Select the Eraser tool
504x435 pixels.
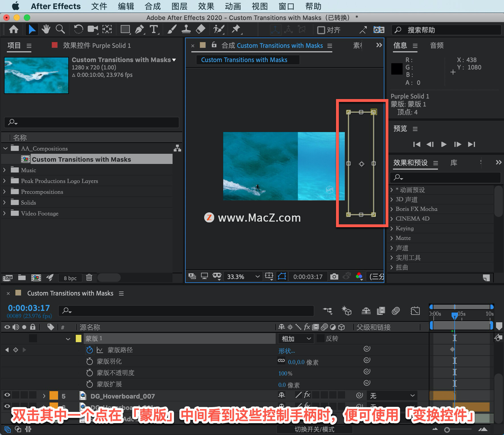point(201,29)
